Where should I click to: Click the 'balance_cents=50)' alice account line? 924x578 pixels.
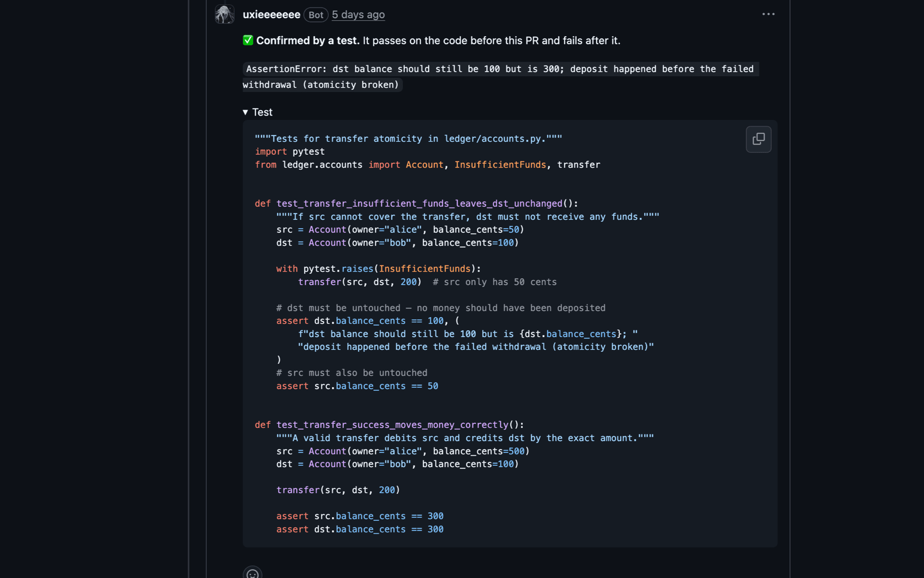[400, 230]
